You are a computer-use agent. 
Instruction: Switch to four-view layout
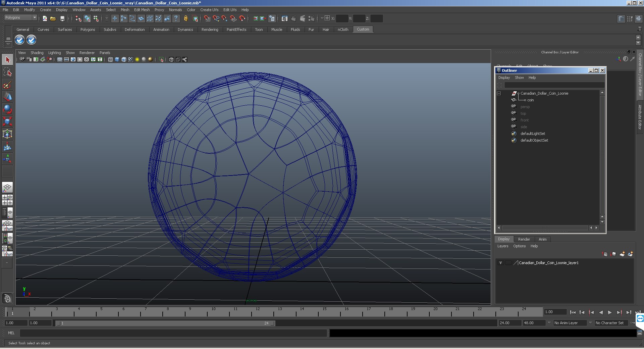click(7, 200)
